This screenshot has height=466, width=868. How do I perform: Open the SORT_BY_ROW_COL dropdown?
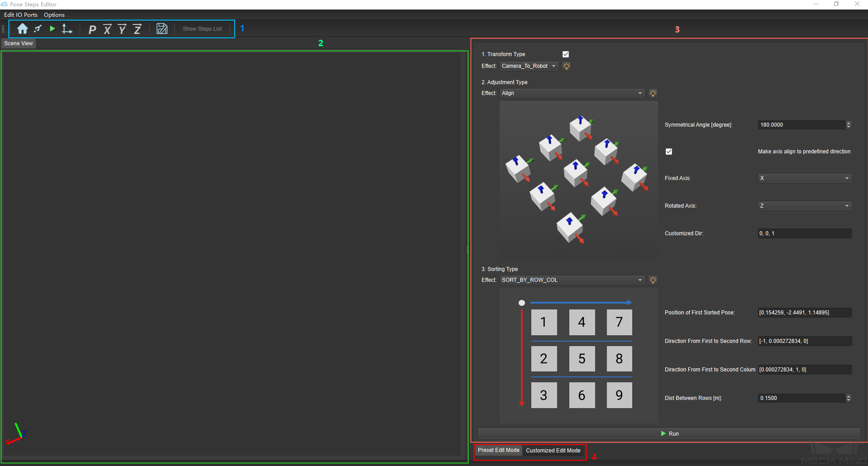(x=572, y=280)
